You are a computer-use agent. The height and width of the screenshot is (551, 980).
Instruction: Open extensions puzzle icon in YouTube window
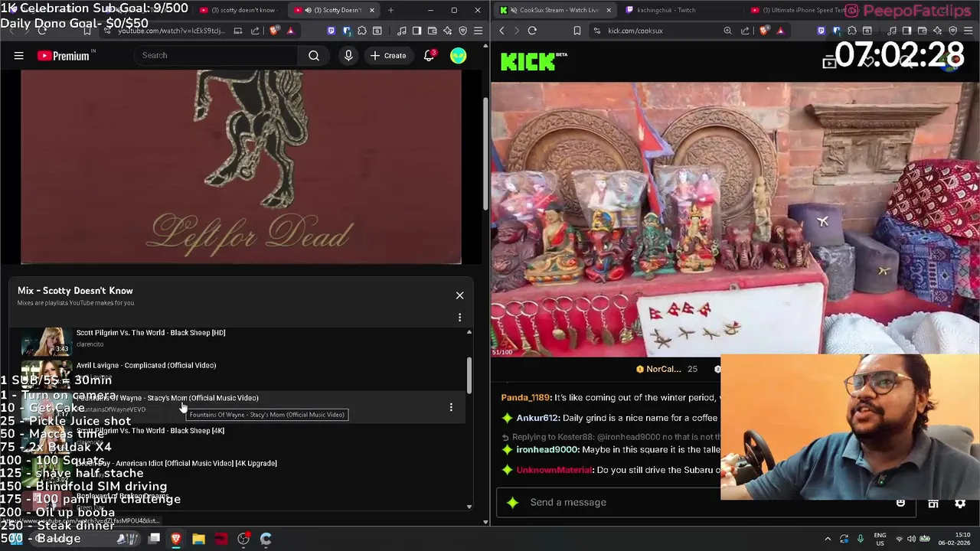click(362, 31)
